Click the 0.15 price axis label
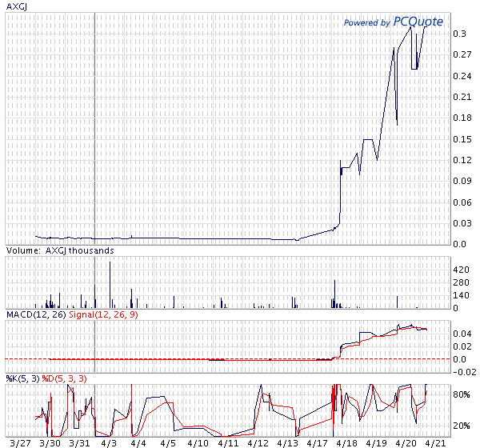This screenshot has height=448, width=480. point(462,139)
